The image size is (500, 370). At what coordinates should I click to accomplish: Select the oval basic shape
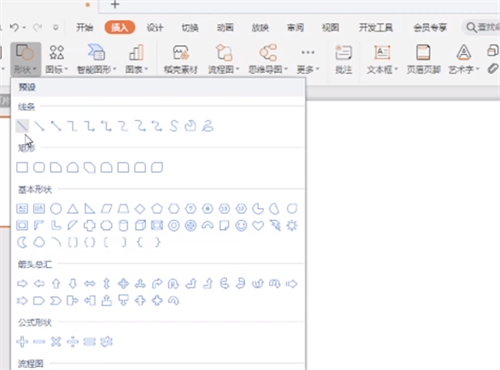pyautogui.click(x=56, y=209)
